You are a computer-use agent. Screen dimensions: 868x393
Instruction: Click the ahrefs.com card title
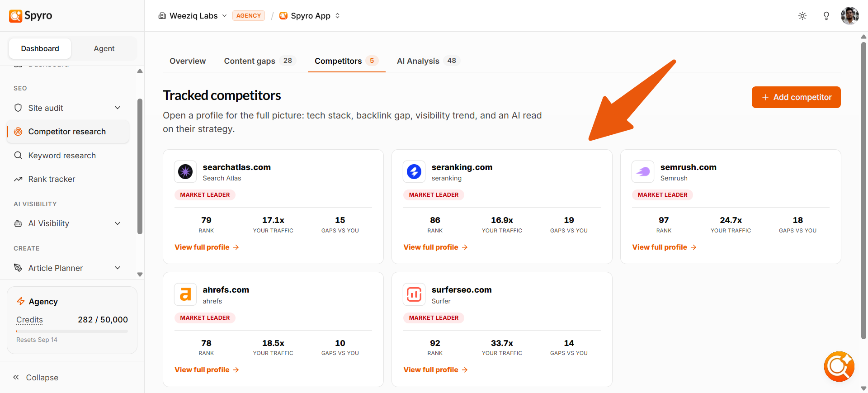226,290
